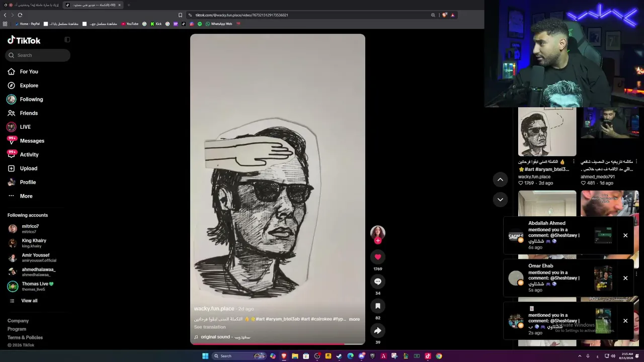This screenshot has height=362, width=644.
Task: Click the Program footer link
Action: 17,329
